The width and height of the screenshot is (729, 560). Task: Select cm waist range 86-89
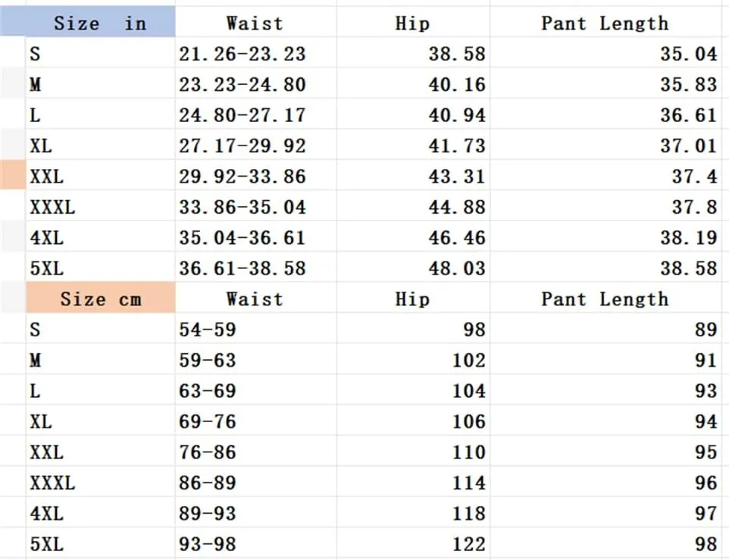click(255, 481)
